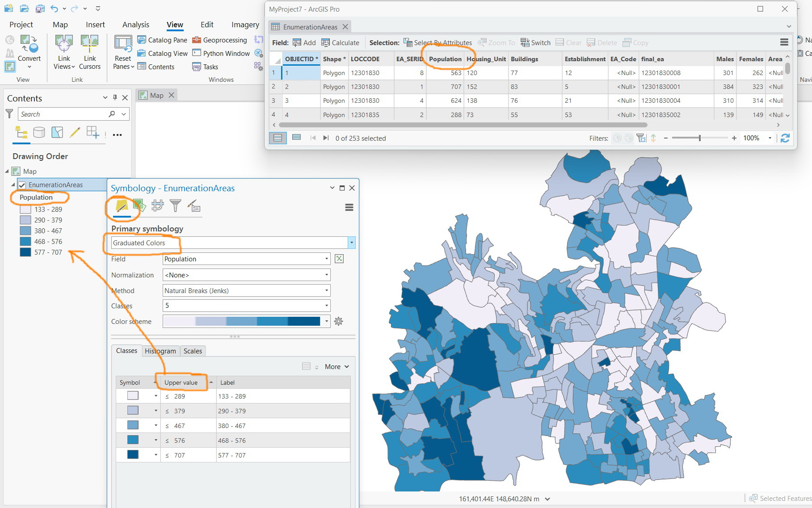Show selected records view button
812x508 pixels.
(296, 138)
